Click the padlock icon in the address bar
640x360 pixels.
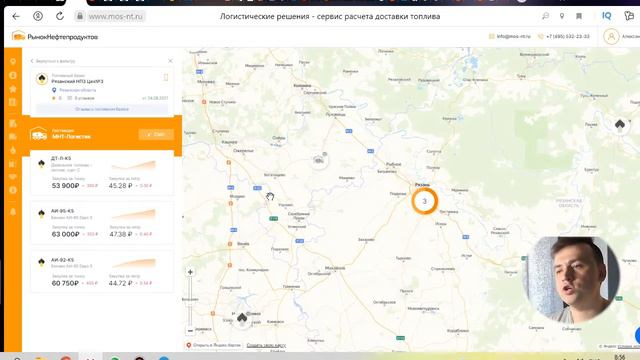tap(80, 16)
